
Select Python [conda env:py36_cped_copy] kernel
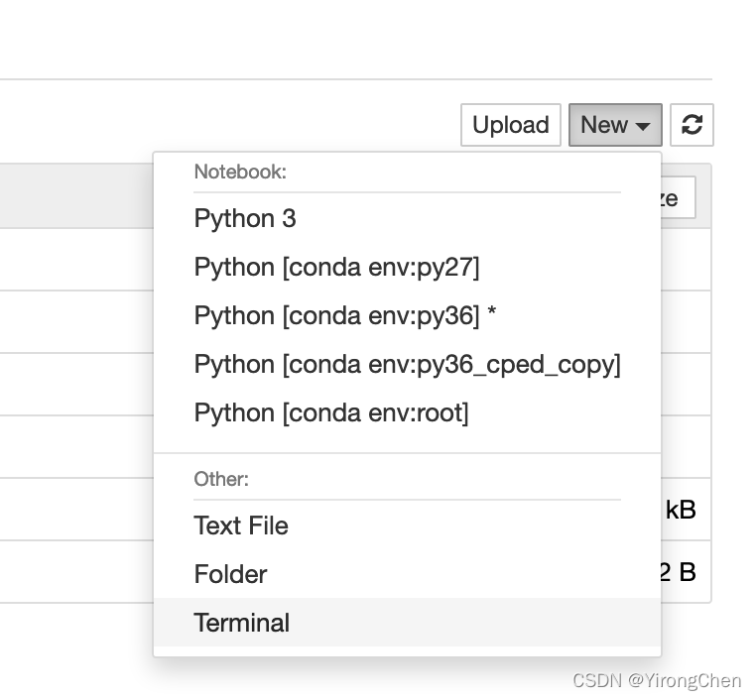coord(407,364)
